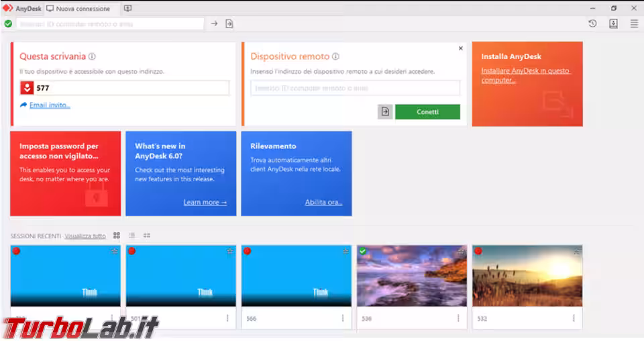The height and width of the screenshot is (341, 644).
Task: Switch recent sessions to list view
Action: point(132,236)
